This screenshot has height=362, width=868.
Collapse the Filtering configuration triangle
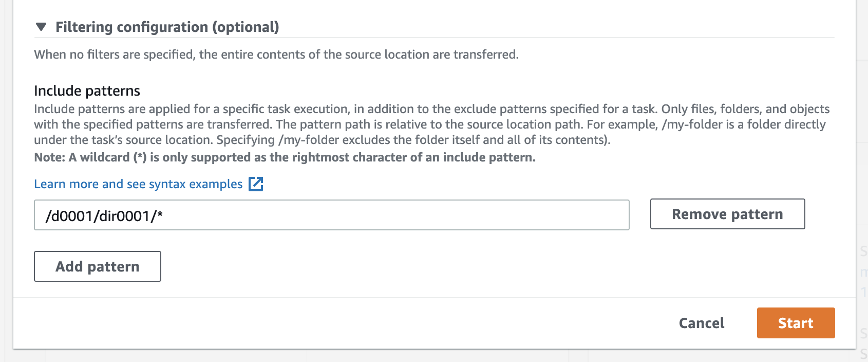41,27
